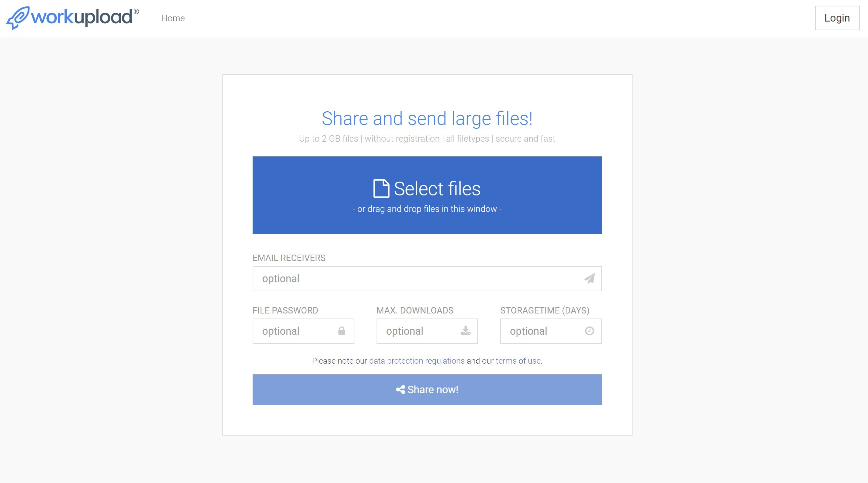The width and height of the screenshot is (868, 483).
Task: Click the clock icon in Storagetime field
Action: pyautogui.click(x=589, y=331)
